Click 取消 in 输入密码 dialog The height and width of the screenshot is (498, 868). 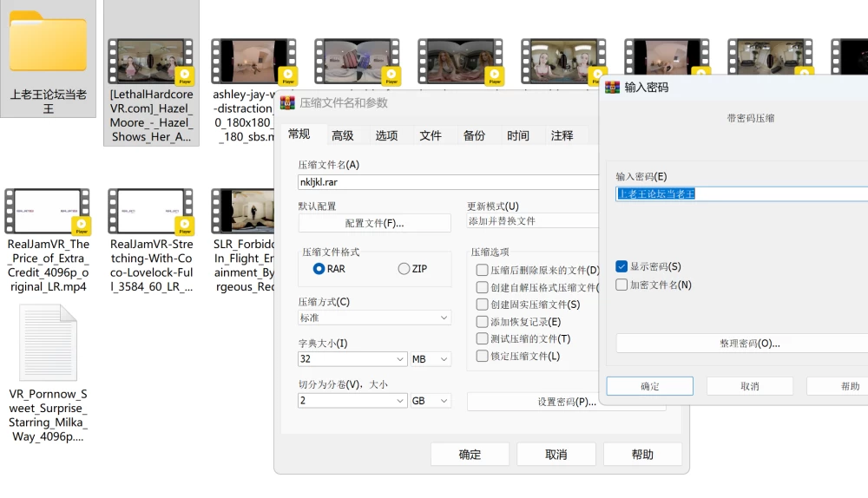pyautogui.click(x=750, y=386)
